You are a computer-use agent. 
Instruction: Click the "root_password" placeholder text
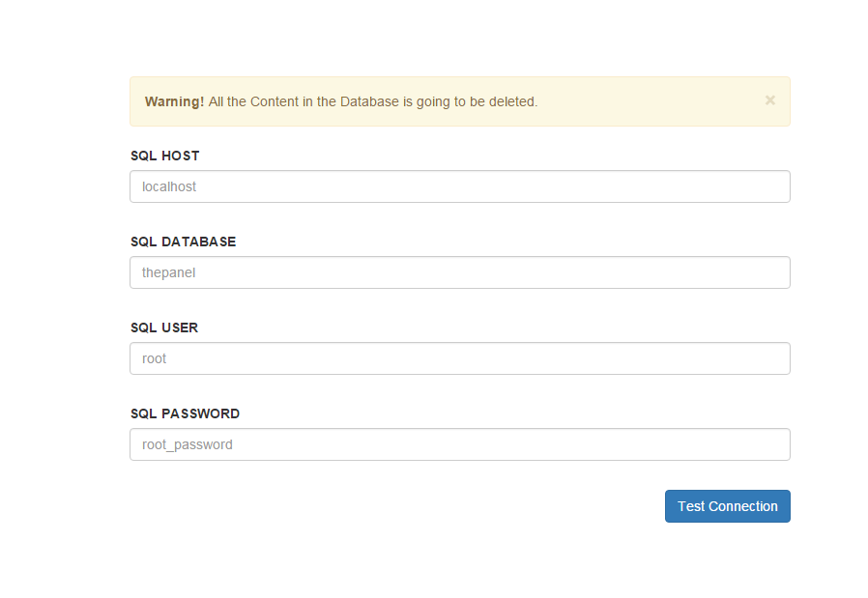(188, 444)
